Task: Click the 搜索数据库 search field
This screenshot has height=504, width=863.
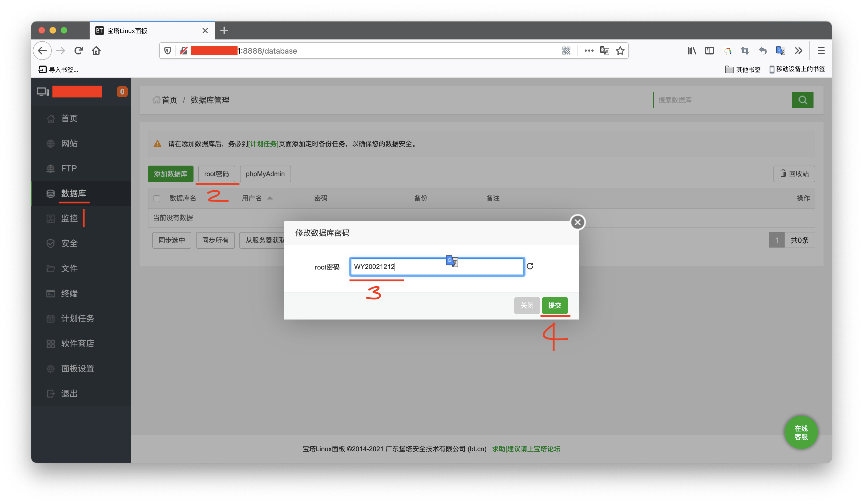Action: tap(723, 100)
